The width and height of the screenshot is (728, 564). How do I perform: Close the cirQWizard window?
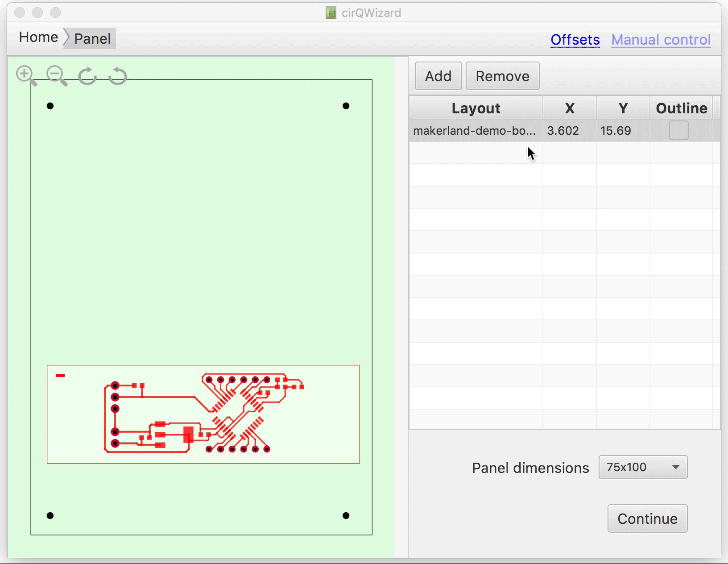[x=20, y=12]
